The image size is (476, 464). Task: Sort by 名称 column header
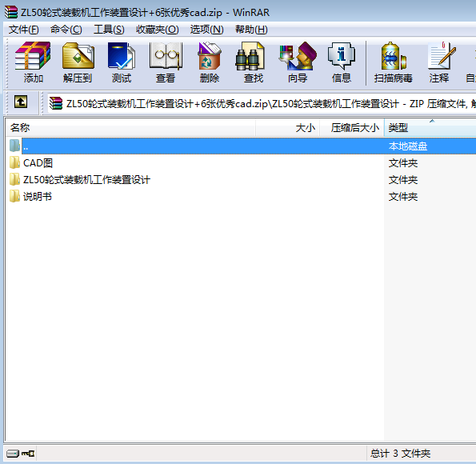(130, 127)
